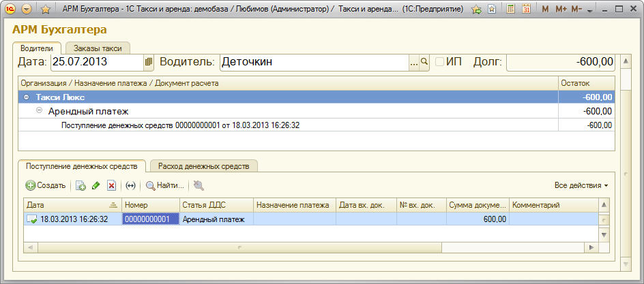Click the red X delete mark icon

[x=111, y=185]
